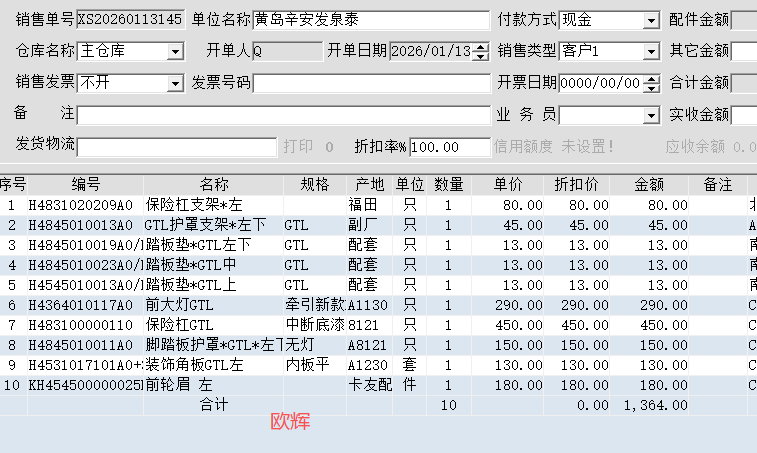Click the 单位名称 customer name field
Viewport: 757px width, 453px height.
click(x=370, y=20)
